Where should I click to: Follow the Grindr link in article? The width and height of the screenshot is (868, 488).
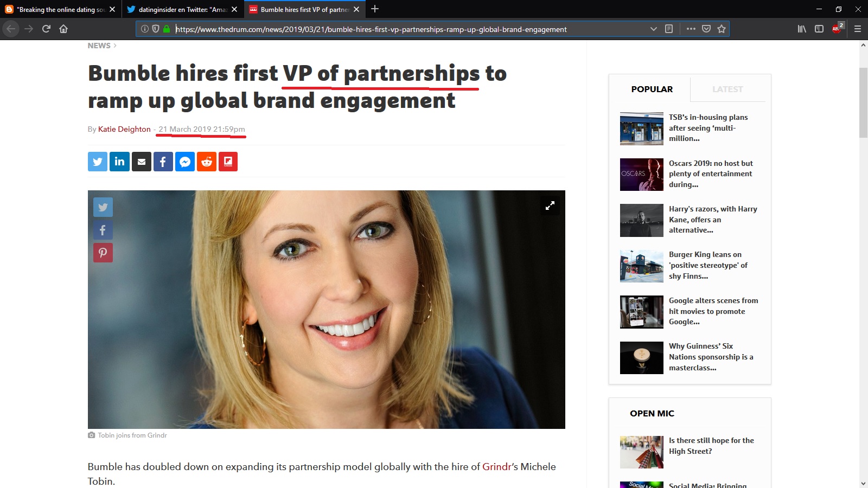click(x=497, y=466)
